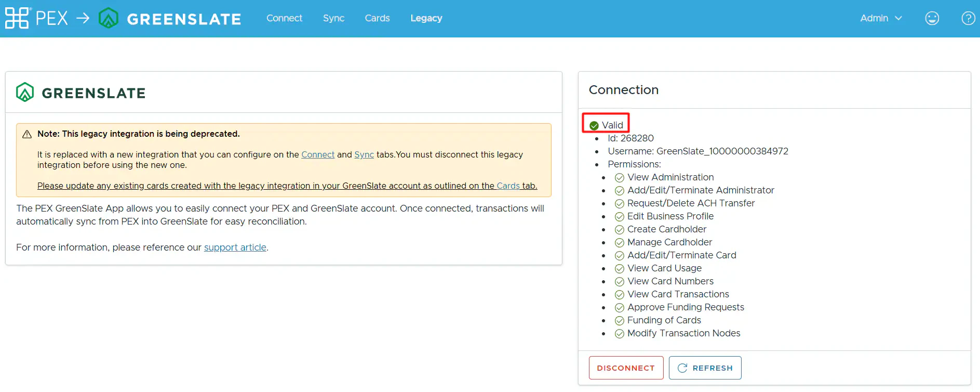Screen dimensions: 980x392
Task: Follow the Sync link in the deprecation note
Action: (364, 154)
